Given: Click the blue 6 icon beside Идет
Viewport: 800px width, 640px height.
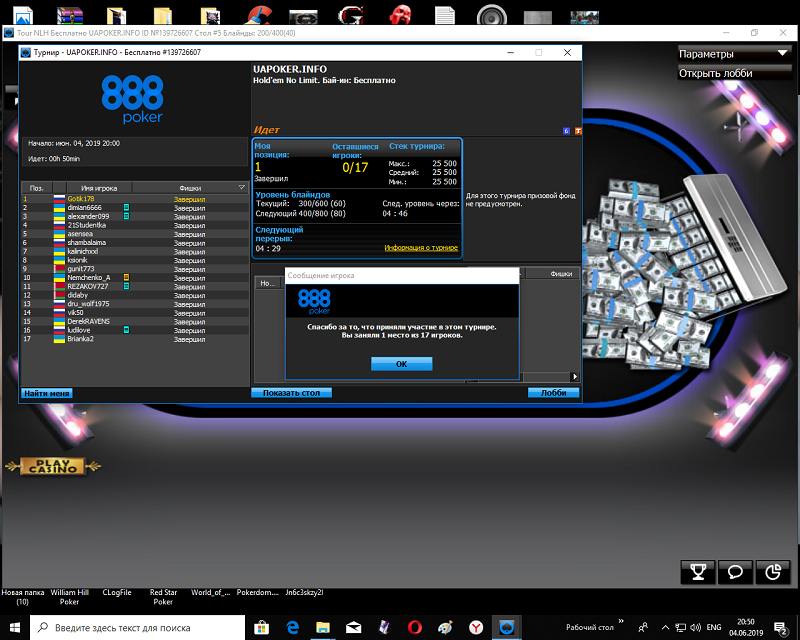Looking at the screenshot, I should [566, 131].
